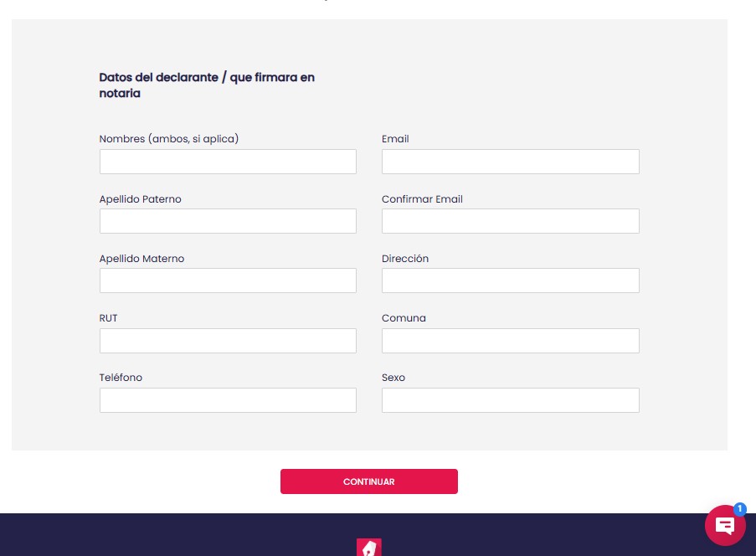756x556 pixels.
Task: Click the Confirmar Email field
Action: pos(510,220)
